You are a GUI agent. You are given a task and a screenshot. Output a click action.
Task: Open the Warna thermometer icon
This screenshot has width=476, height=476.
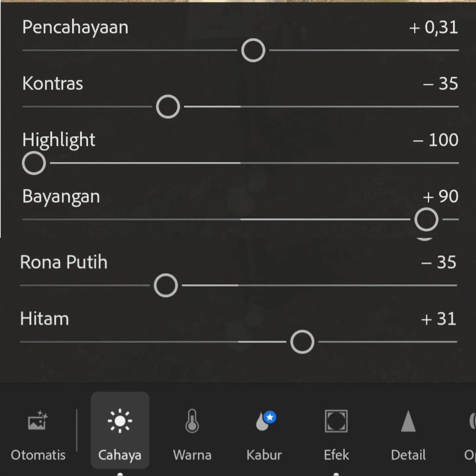(x=192, y=421)
